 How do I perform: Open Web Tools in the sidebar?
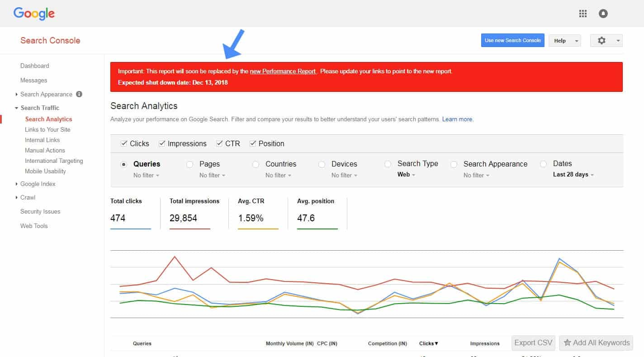[34, 226]
